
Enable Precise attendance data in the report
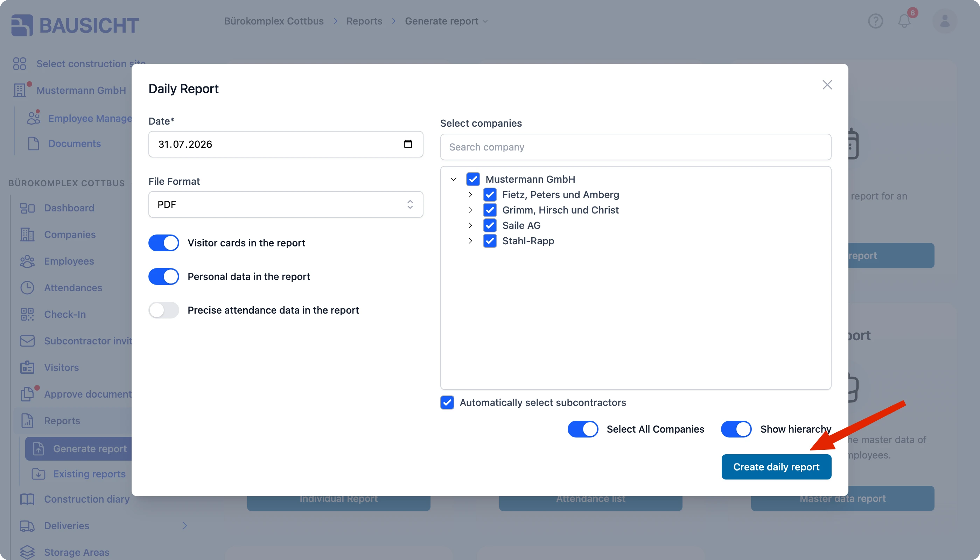[x=164, y=310]
